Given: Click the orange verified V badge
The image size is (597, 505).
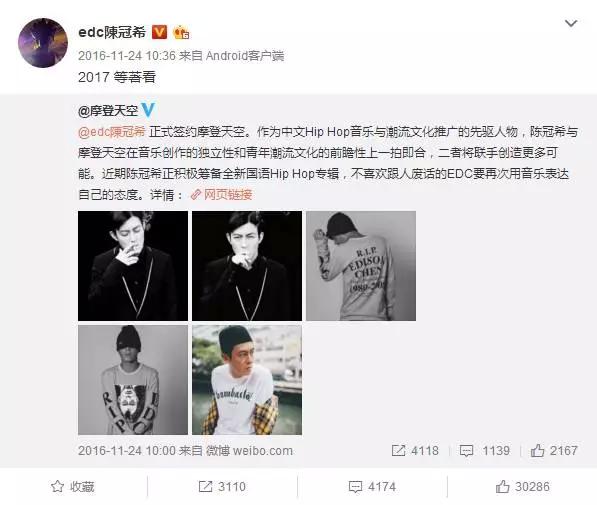Looking at the screenshot, I should [159, 32].
